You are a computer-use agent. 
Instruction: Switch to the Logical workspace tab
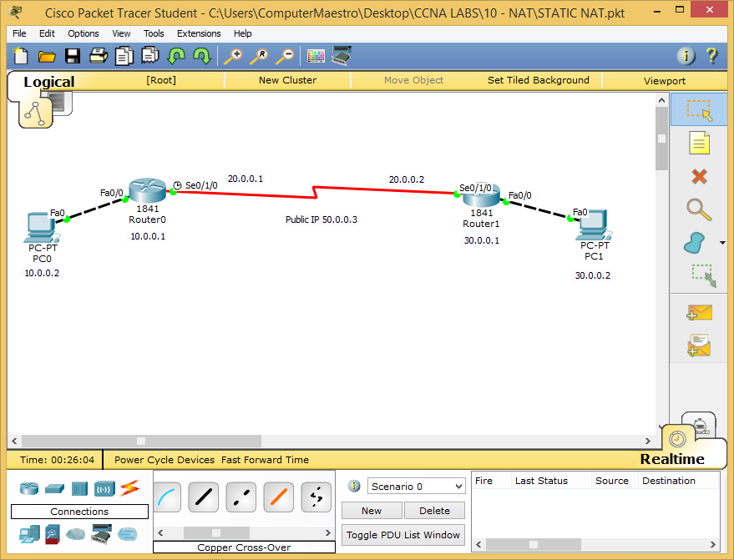click(48, 83)
